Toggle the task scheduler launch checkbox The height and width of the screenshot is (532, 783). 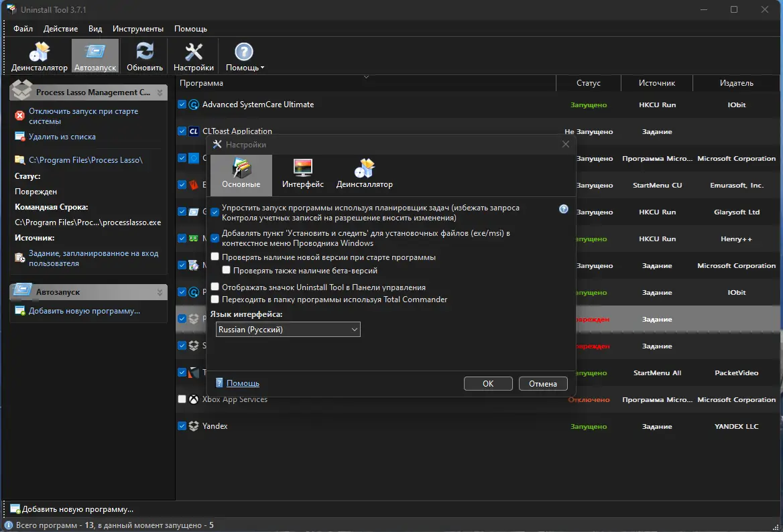coord(215,212)
